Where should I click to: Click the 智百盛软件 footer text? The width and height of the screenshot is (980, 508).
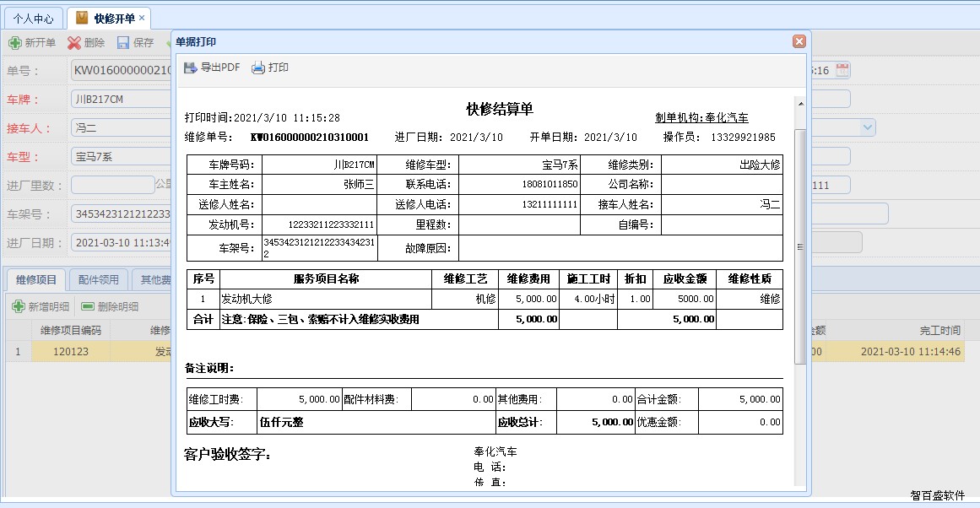tap(938, 494)
